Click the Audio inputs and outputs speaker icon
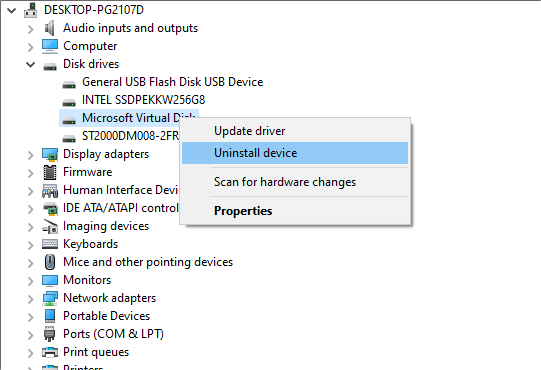This screenshot has height=370, width=541. click(50, 28)
